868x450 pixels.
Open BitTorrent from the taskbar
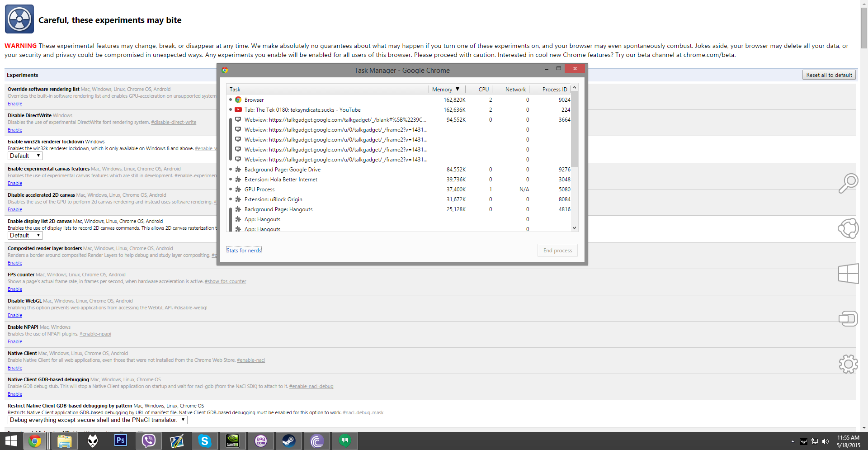pyautogui.click(x=317, y=441)
